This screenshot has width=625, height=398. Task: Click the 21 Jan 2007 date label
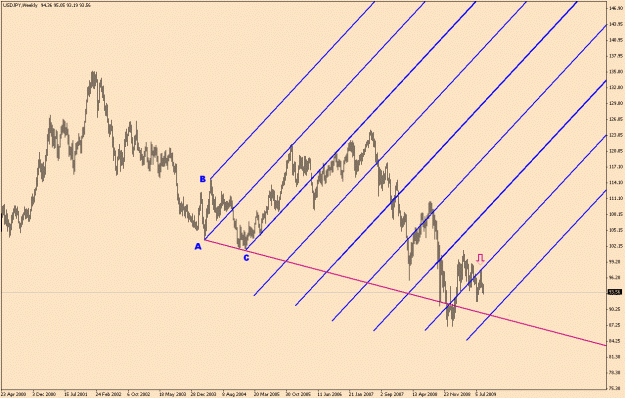pos(361,394)
